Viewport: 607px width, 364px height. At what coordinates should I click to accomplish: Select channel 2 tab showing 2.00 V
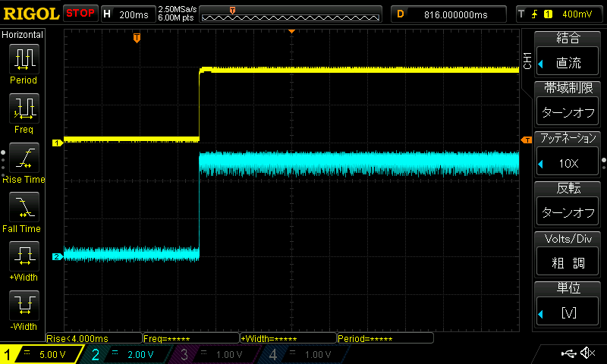[x=127, y=354]
